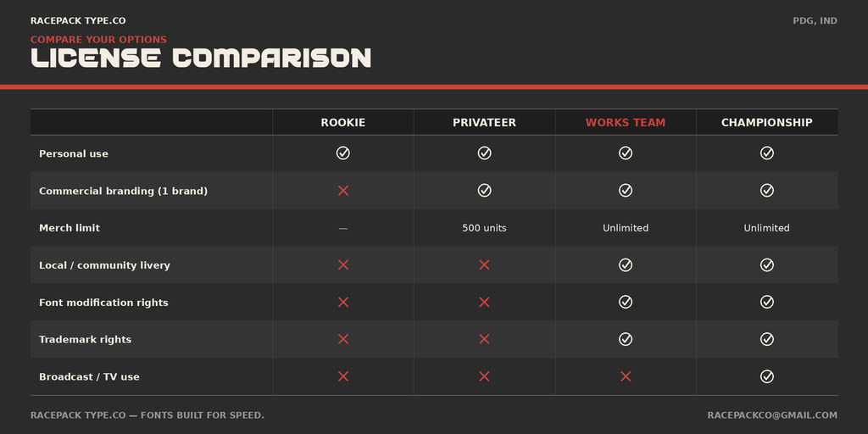The image size is (868, 434).
Task: Click the Merch limit row label
Action: 70,228
